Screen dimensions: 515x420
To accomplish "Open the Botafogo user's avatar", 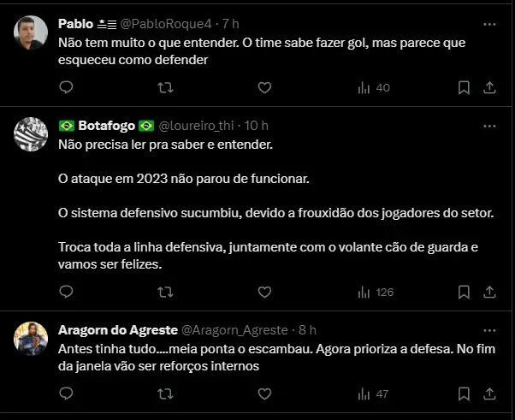I will [32, 133].
